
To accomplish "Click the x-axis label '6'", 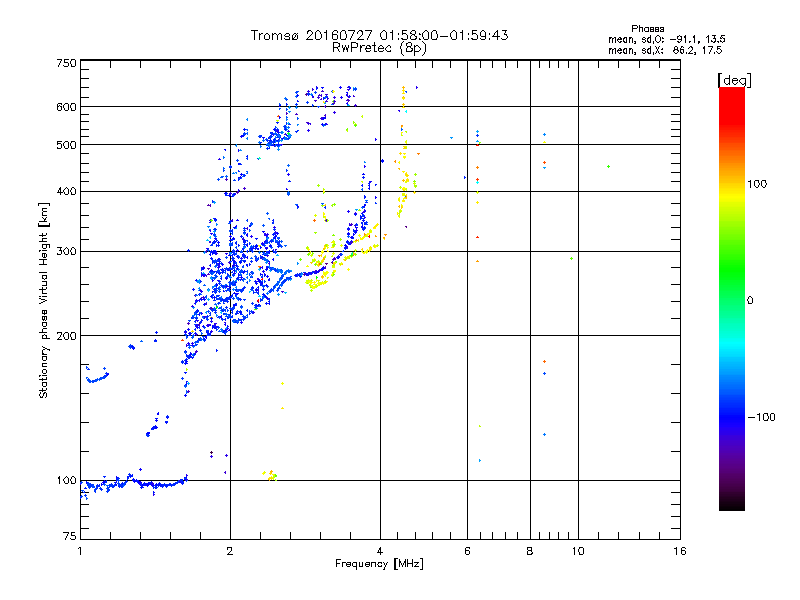I will pos(467,551).
